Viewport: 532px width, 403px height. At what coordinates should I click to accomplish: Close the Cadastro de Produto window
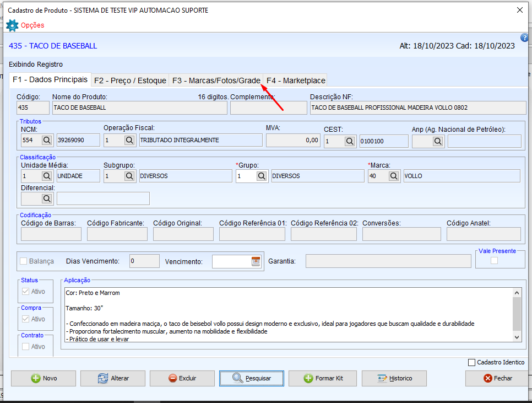point(520,10)
